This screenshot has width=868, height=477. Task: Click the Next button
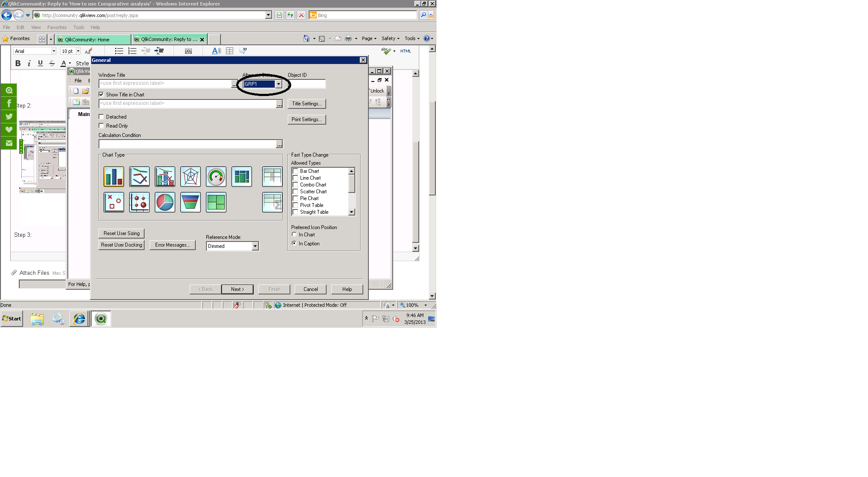pyautogui.click(x=237, y=289)
